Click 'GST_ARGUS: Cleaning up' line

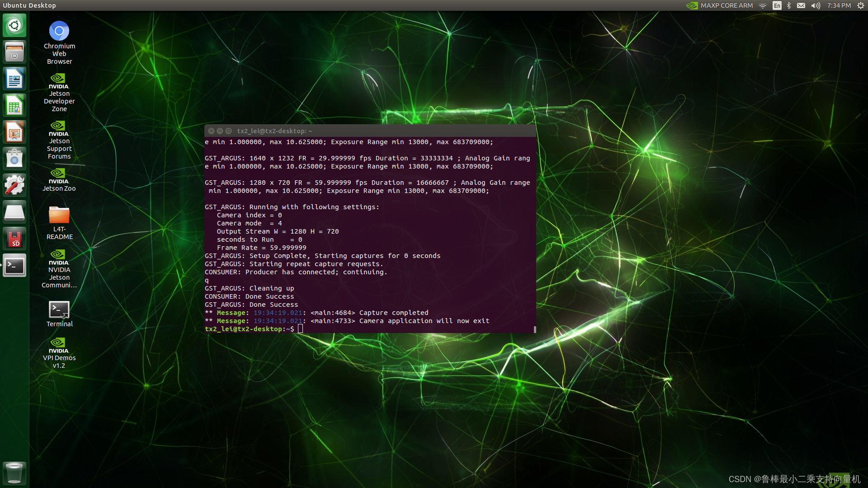click(x=250, y=288)
